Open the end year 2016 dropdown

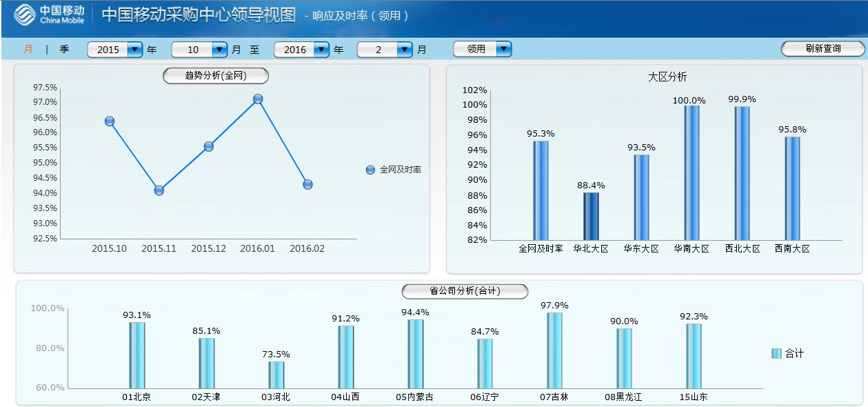[x=321, y=50]
